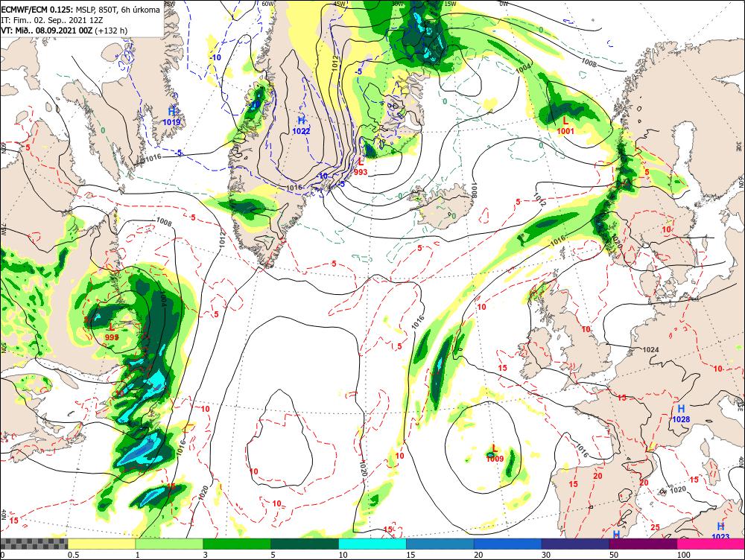The image size is (745, 560).
Task: Click the light green 1–3 mm legend swatch
Action: [x=169, y=544]
